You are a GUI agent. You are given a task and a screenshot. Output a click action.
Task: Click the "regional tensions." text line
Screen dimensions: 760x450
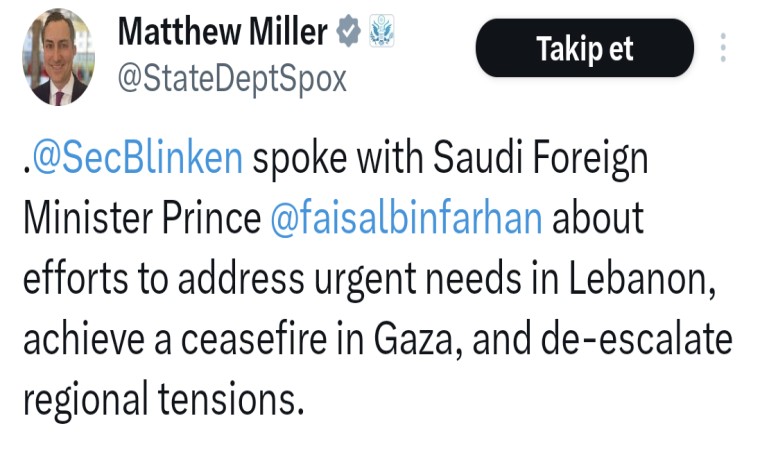[x=162, y=399]
